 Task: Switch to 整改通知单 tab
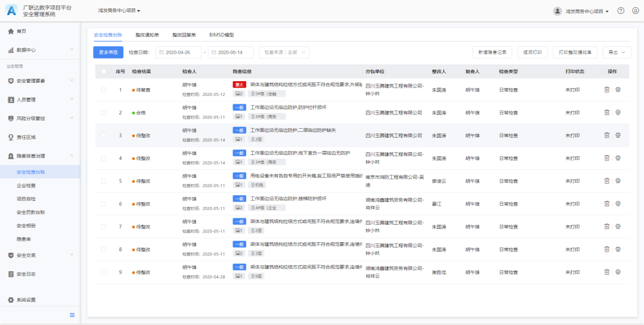[147, 35]
